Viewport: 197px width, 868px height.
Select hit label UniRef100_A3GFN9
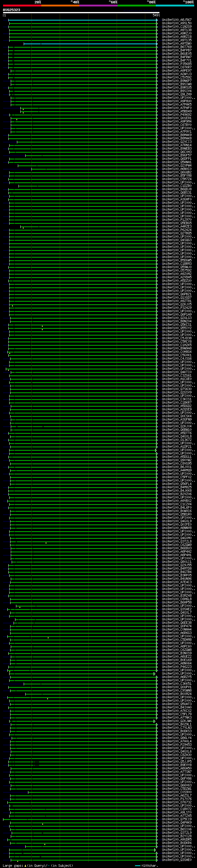[x=177, y=419]
